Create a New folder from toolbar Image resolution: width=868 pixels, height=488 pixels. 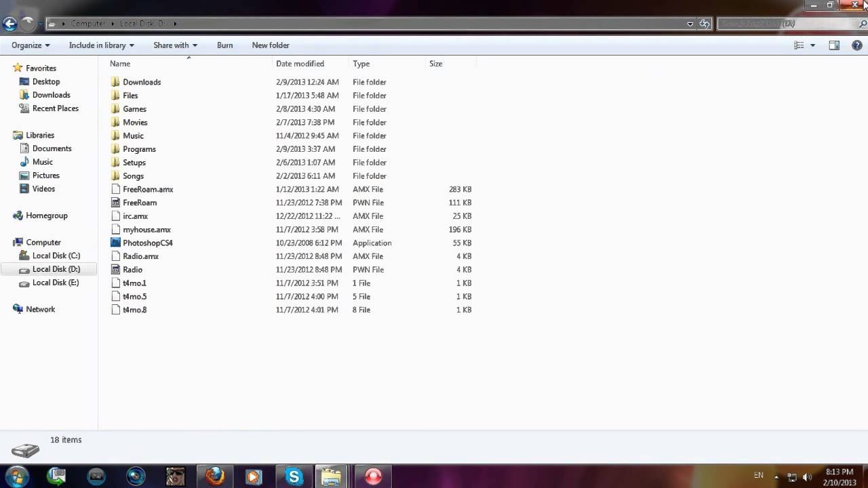coord(271,45)
